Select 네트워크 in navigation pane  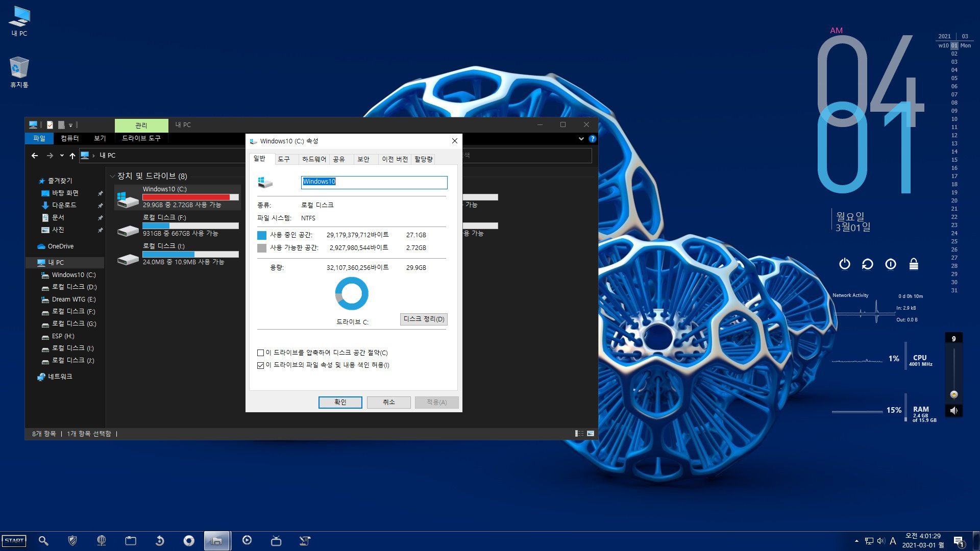(x=60, y=377)
